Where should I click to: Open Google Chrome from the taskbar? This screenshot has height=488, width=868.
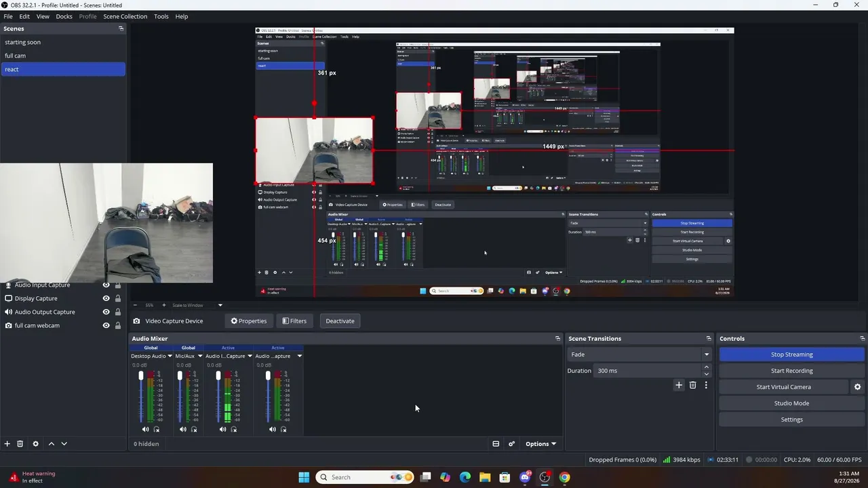(564, 477)
